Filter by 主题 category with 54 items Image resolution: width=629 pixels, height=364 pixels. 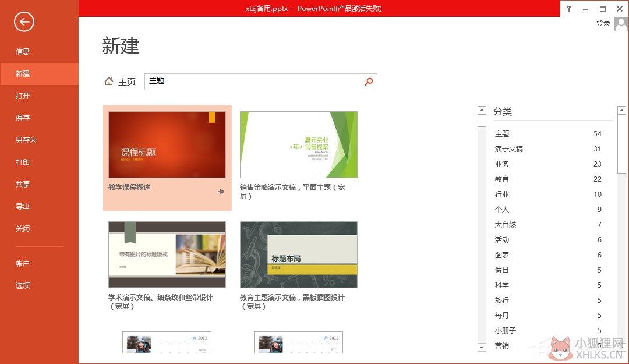[x=548, y=133]
